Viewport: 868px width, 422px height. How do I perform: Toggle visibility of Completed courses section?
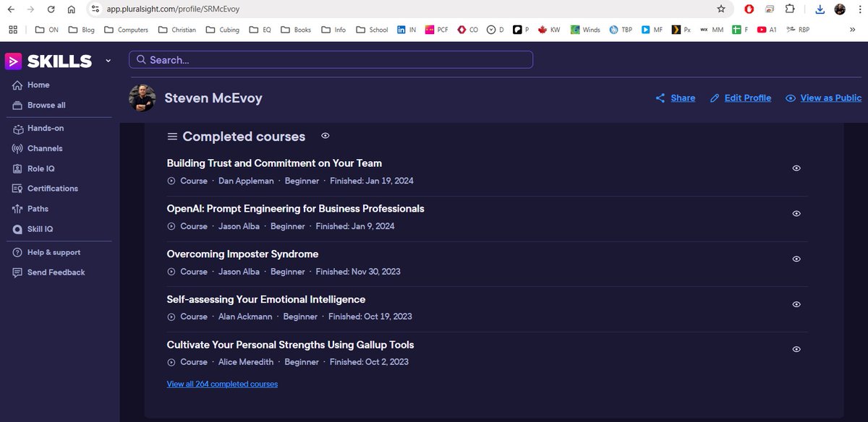click(x=325, y=135)
